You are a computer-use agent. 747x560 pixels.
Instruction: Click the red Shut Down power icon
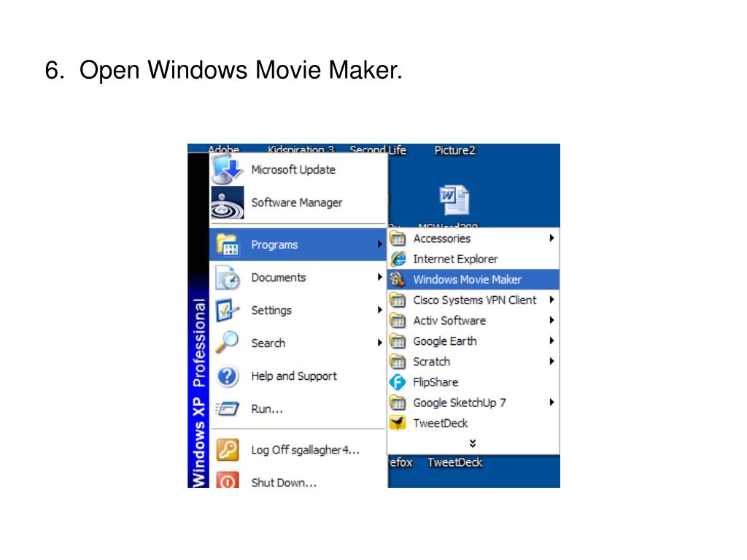228,480
